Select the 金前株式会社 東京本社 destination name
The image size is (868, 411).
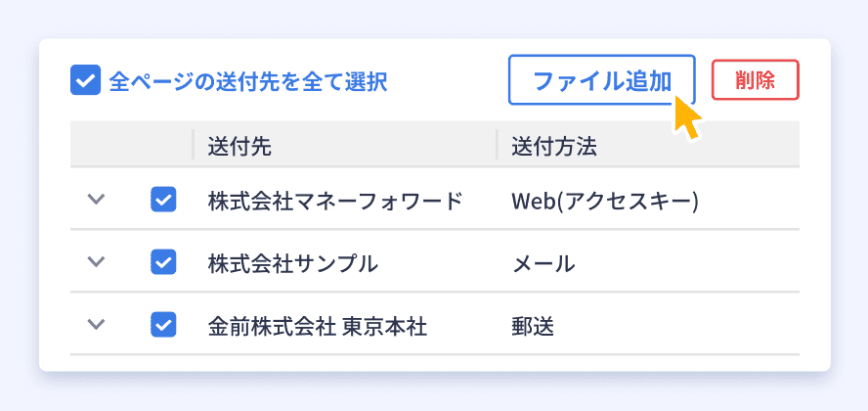coord(318,326)
